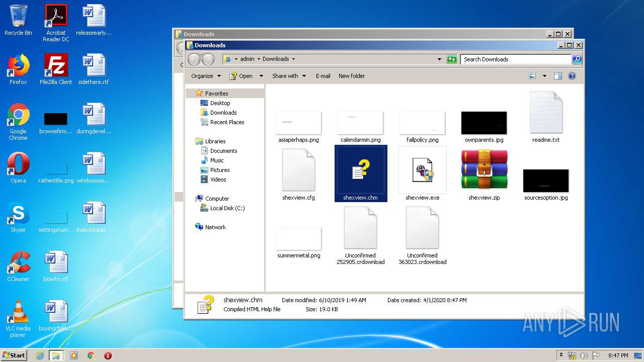Select Favorites in navigation pane

coord(216,94)
